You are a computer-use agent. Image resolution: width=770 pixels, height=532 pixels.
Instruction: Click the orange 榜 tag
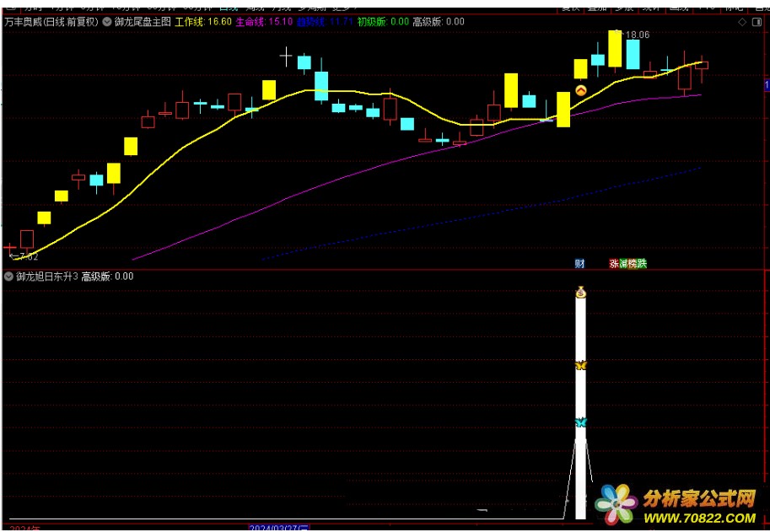point(633,264)
